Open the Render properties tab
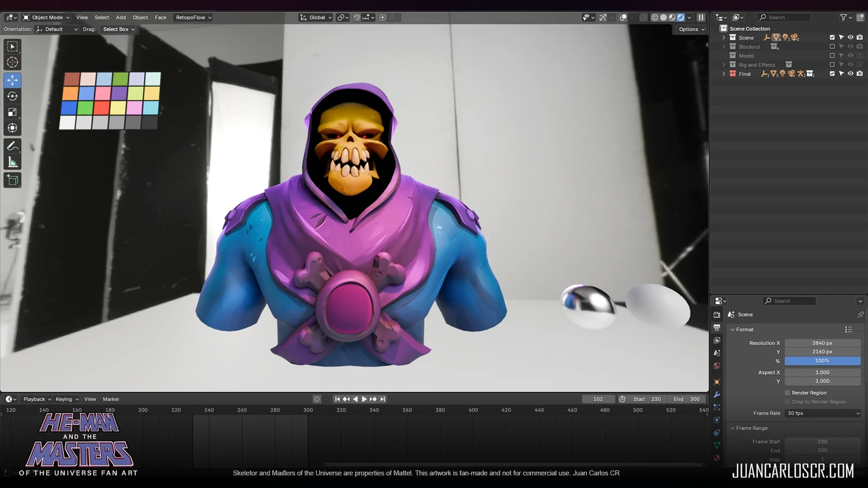The image size is (868, 488). tap(717, 314)
